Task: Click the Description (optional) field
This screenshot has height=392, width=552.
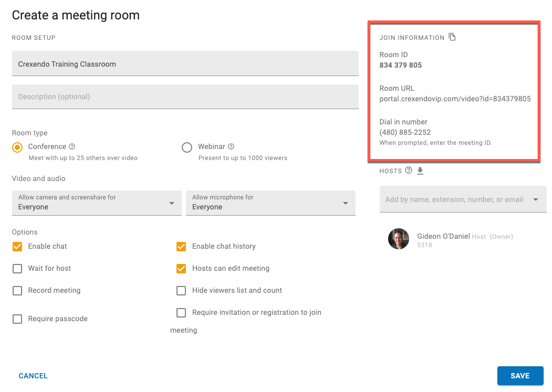Action: pos(185,97)
